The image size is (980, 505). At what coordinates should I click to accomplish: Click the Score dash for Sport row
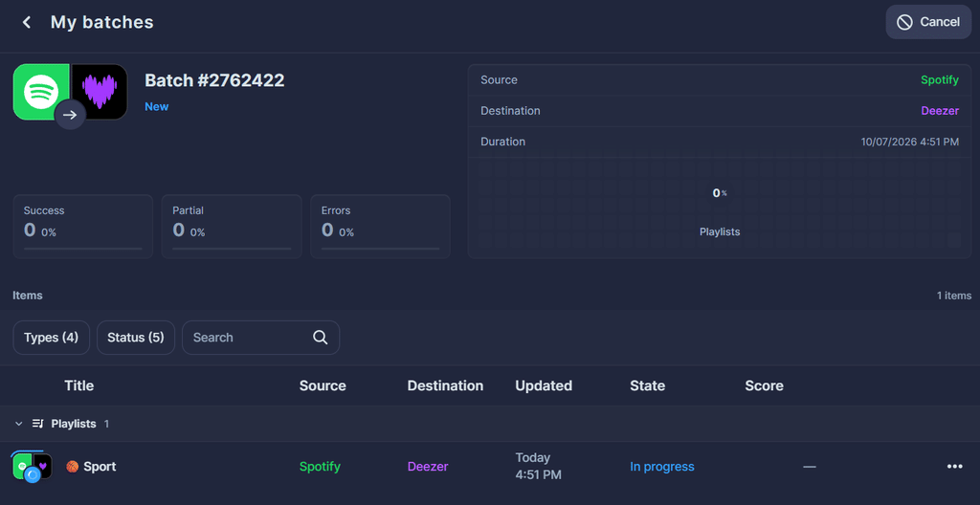point(810,466)
